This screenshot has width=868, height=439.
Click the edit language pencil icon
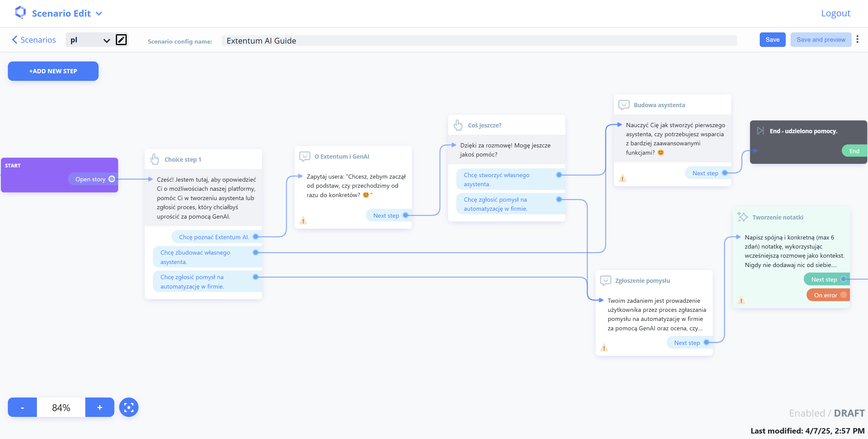click(x=121, y=40)
